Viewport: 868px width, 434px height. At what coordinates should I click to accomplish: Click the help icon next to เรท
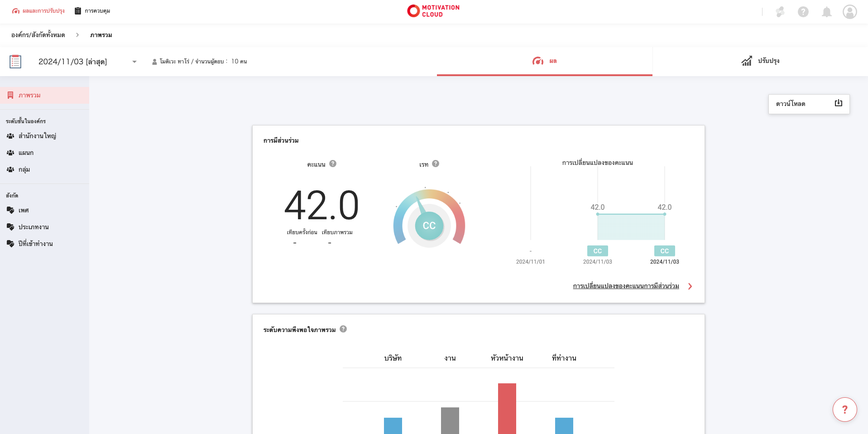(x=436, y=164)
